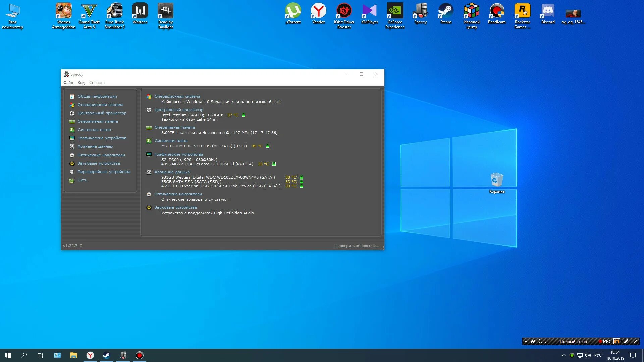Viewport: 644px width, 362px height.
Task: Open Оптические накопители summary heading
Action: pyautogui.click(x=178, y=194)
